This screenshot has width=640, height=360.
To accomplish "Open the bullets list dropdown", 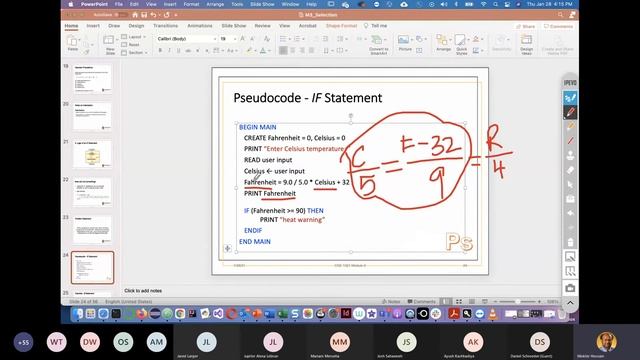I will click(x=290, y=39).
